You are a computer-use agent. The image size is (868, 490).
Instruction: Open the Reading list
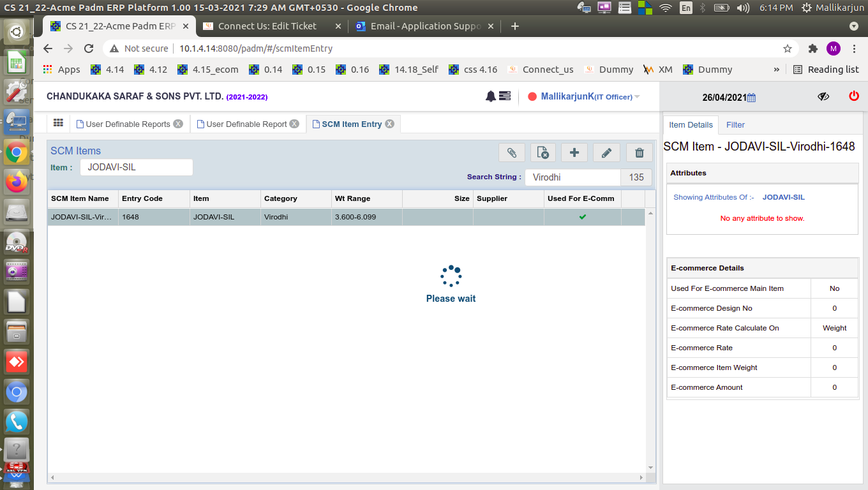coord(826,70)
